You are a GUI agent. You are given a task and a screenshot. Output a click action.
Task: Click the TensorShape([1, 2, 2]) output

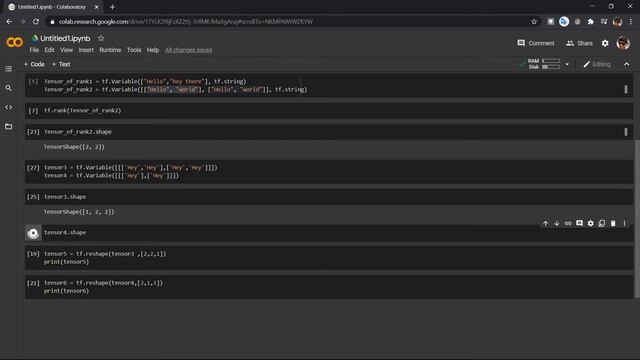(x=79, y=212)
